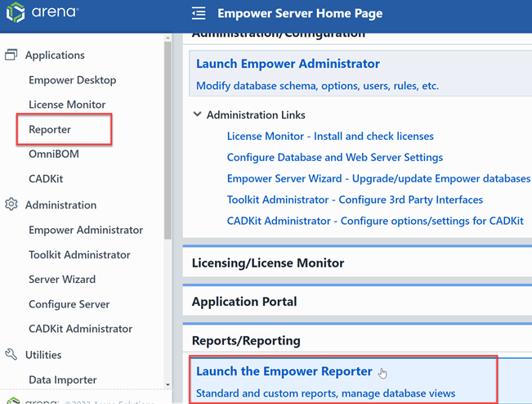Image resolution: width=532 pixels, height=404 pixels.
Task: Expand the Application Portal section
Action: click(x=244, y=302)
